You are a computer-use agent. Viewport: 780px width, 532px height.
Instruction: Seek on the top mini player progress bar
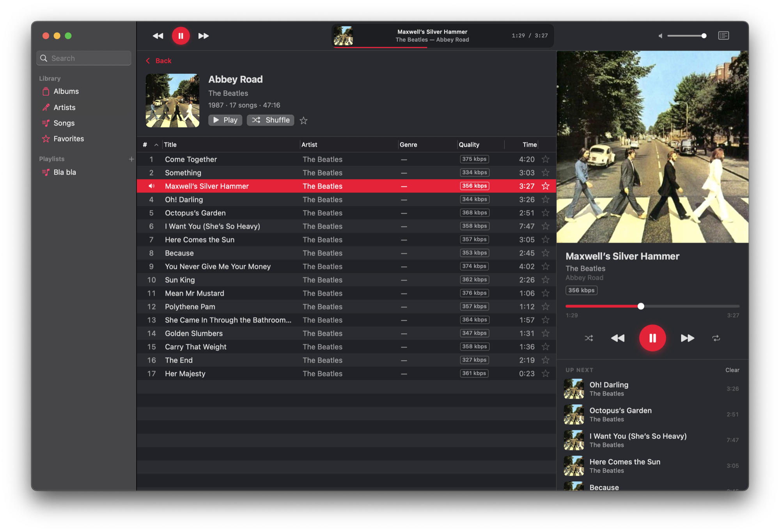[443, 47]
